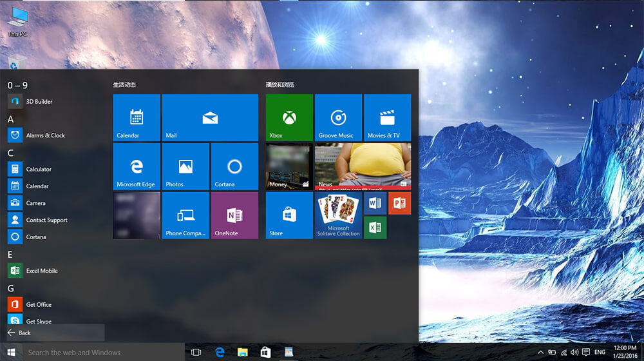Open the blurred tile left of Phone Companion
Screen dimensions: 644x361
137,215
